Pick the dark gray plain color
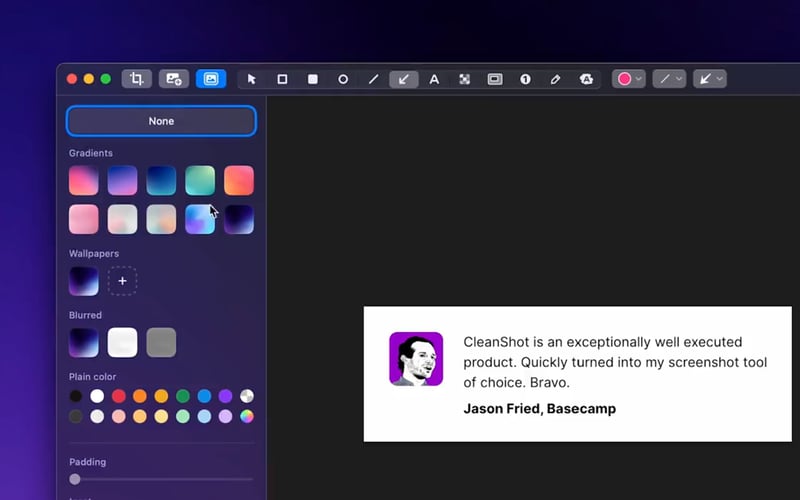 coord(76,416)
